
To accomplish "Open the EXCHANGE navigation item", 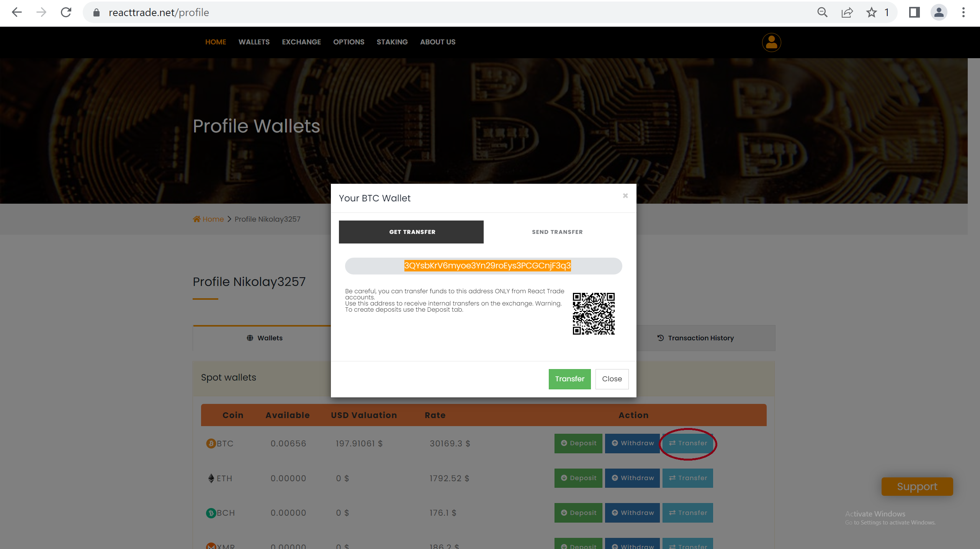I will (x=301, y=42).
